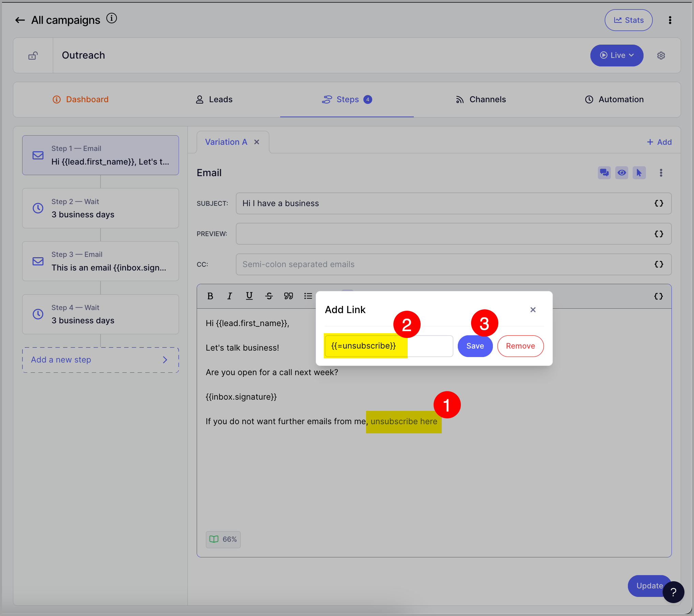This screenshot has width=694, height=616.
Task: Click the chat bubbles icon in Email header
Action: [604, 173]
